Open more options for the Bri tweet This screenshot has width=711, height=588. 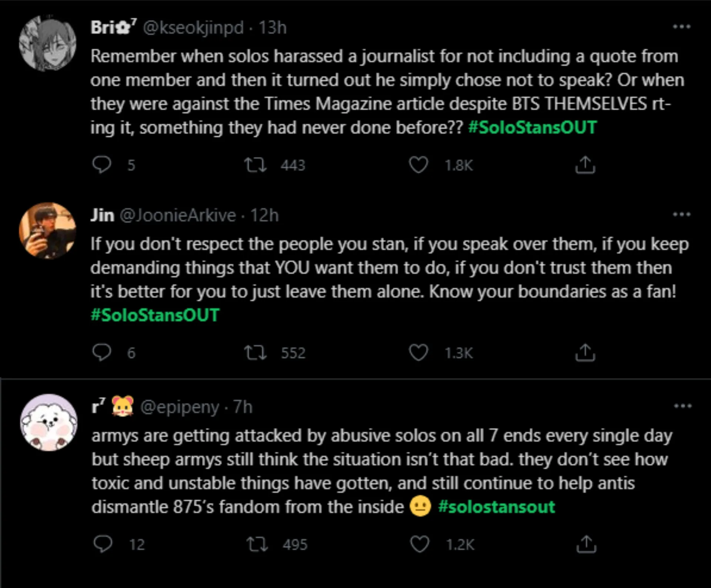[x=681, y=27]
